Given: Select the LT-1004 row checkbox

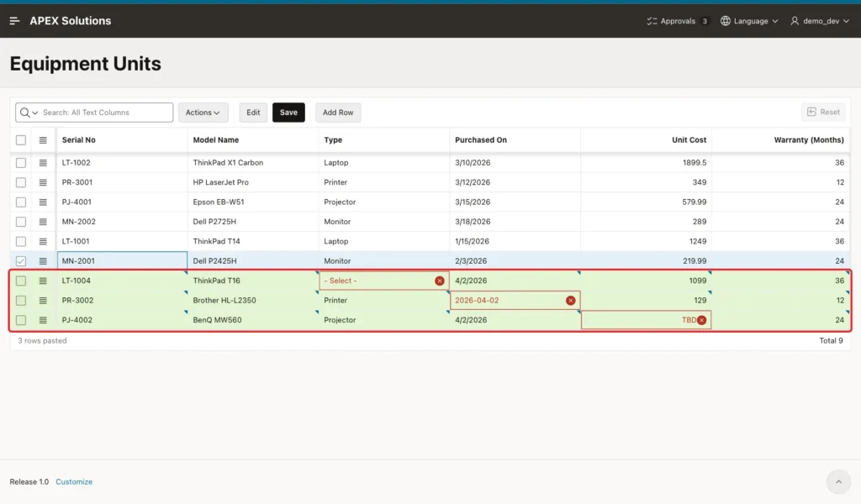Looking at the screenshot, I should [21, 281].
